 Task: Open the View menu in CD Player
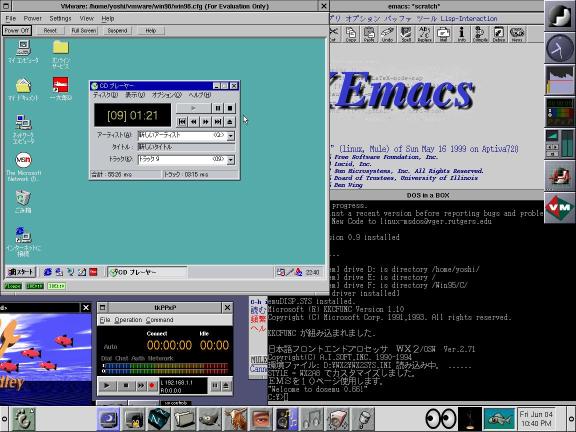coord(135,95)
